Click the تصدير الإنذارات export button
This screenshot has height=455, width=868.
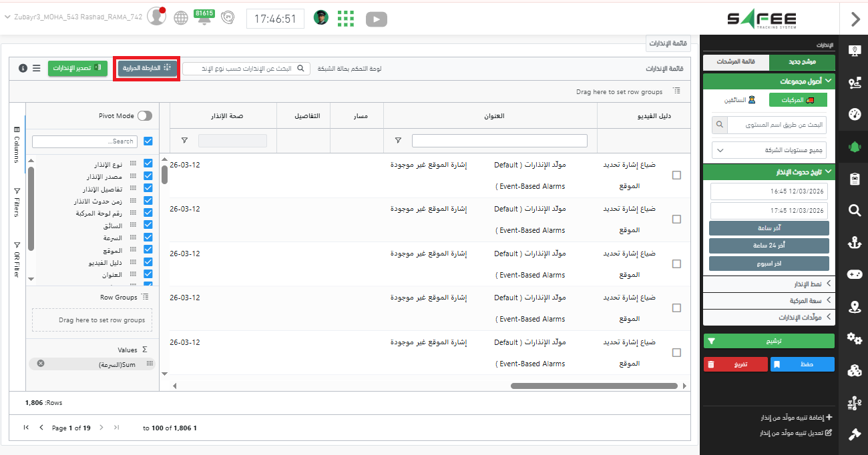coord(77,68)
